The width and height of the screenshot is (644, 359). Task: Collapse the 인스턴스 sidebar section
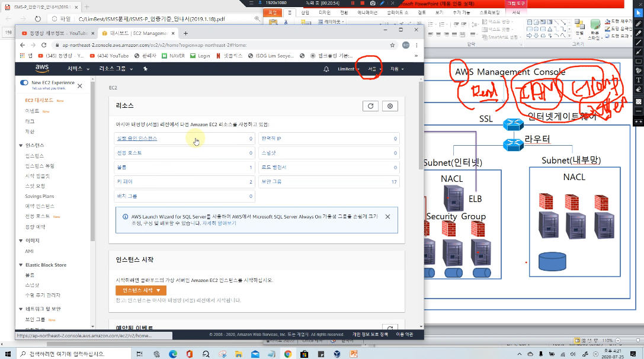pyautogui.click(x=21, y=145)
